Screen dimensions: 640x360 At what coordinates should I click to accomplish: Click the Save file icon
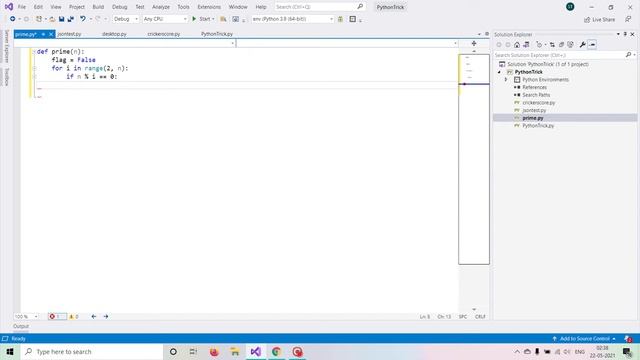click(62, 19)
